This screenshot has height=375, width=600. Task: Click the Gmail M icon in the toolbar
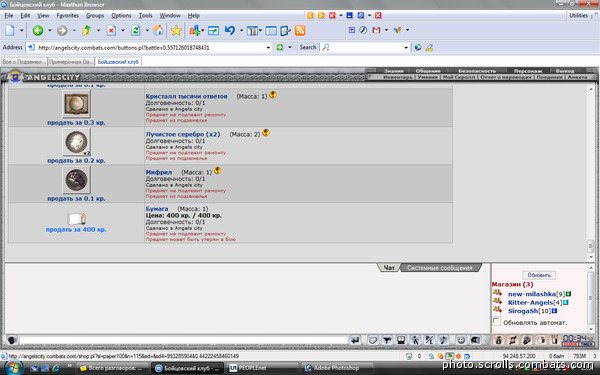pyautogui.click(x=376, y=30)
